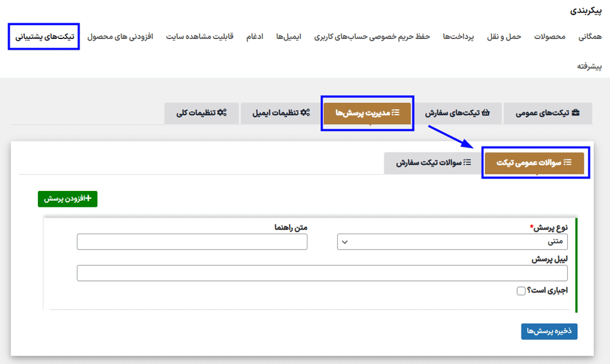Image resolution: width=610 pixels, height=364 pixels.
Task: Open the افزودنی های محصول tab
Action: [x=120, y=37]
